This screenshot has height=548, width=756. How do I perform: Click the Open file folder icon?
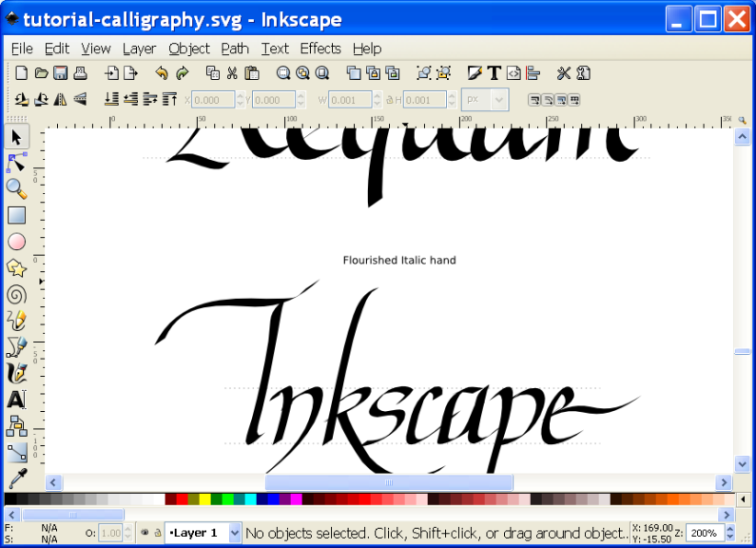(x=42, y=73)
